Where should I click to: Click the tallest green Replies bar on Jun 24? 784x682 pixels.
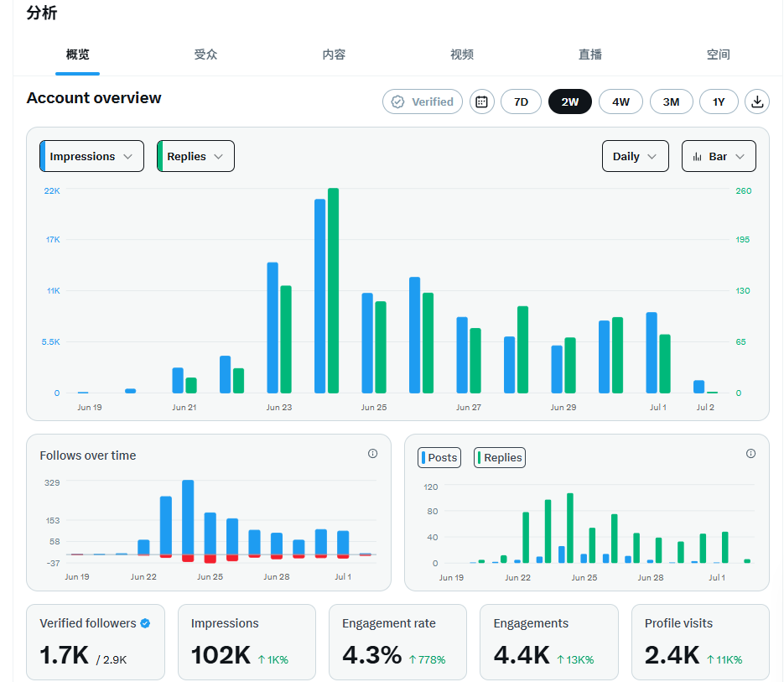pyautogui.click(x=333, y=291)
